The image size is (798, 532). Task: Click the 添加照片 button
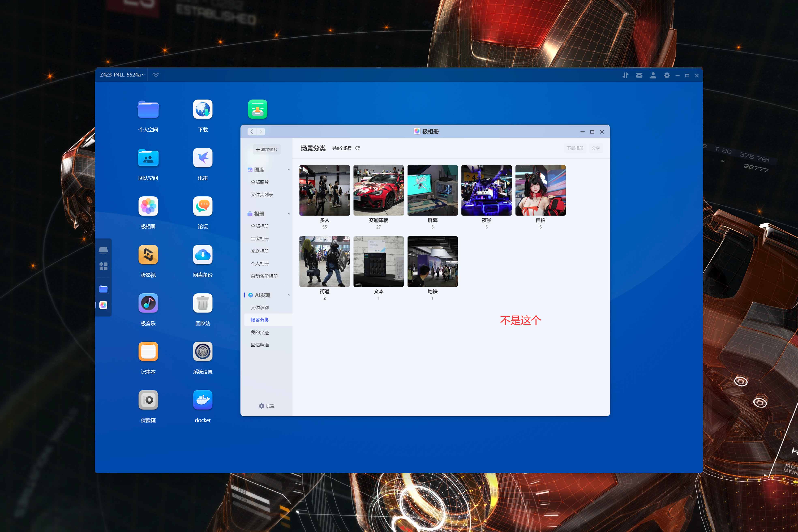point(267,150)
